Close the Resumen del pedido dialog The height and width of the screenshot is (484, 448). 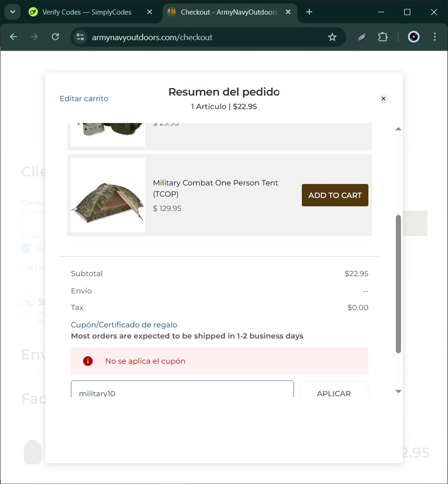(x=383, y=99)
